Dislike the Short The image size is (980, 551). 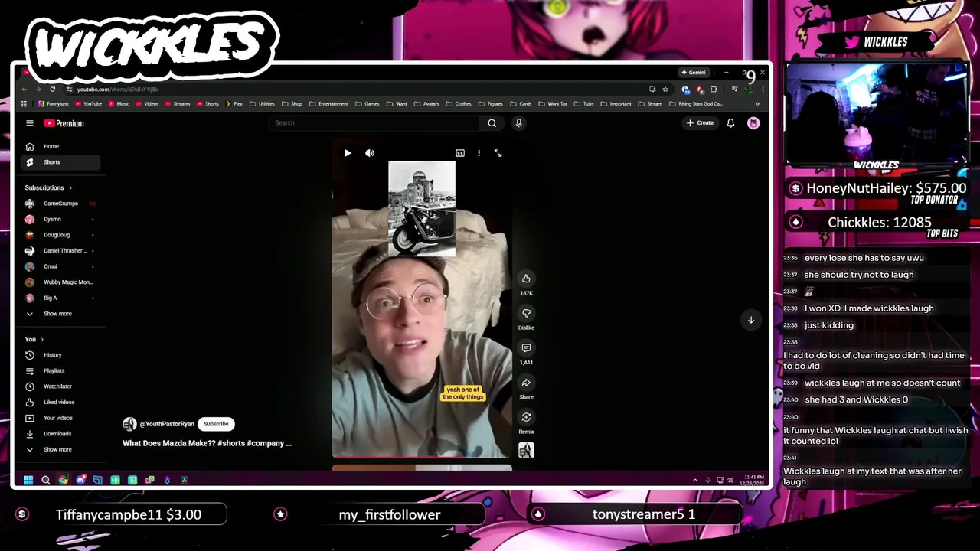point(526,313)
